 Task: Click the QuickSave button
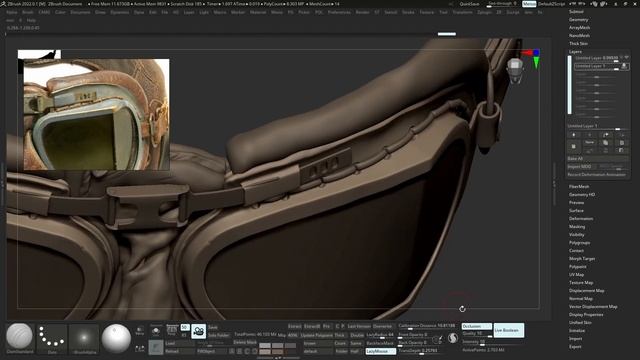tap(469, 4)
